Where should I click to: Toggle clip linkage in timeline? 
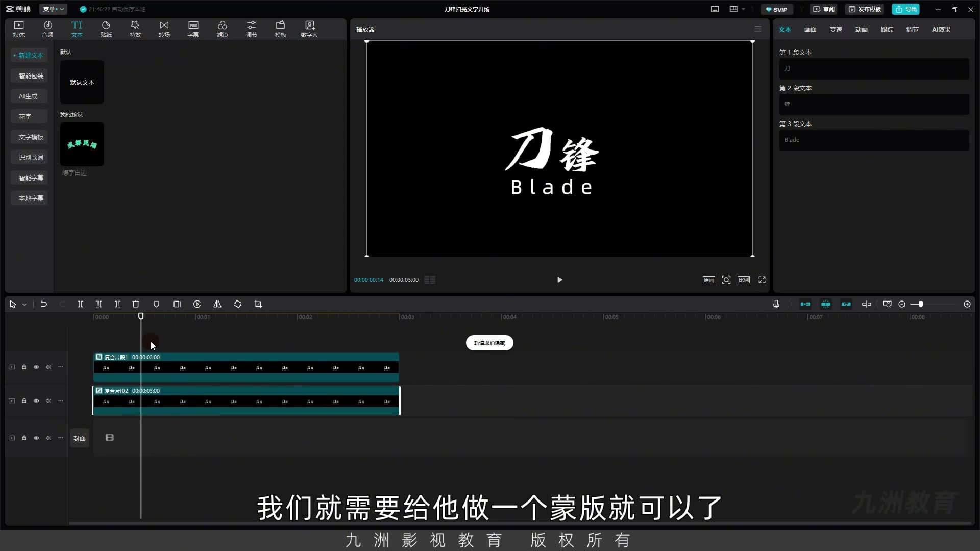[846, 304]
